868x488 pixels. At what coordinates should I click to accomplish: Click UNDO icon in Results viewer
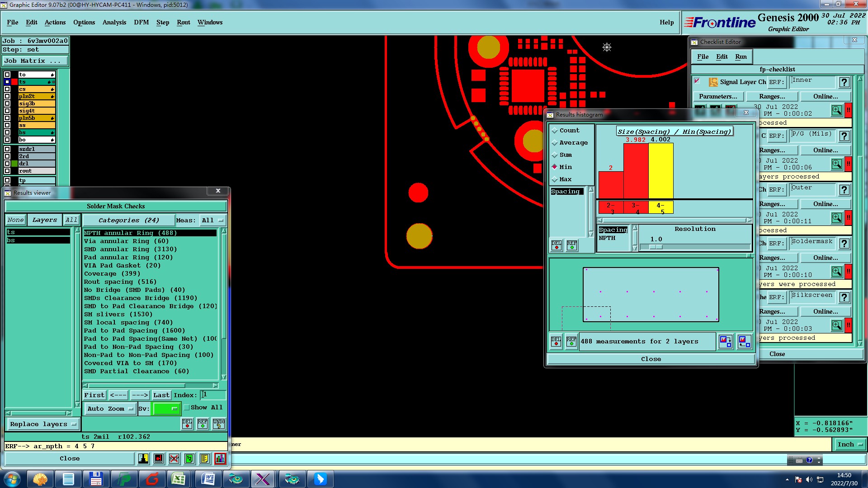pyautogui.click(x=219, y=423)
